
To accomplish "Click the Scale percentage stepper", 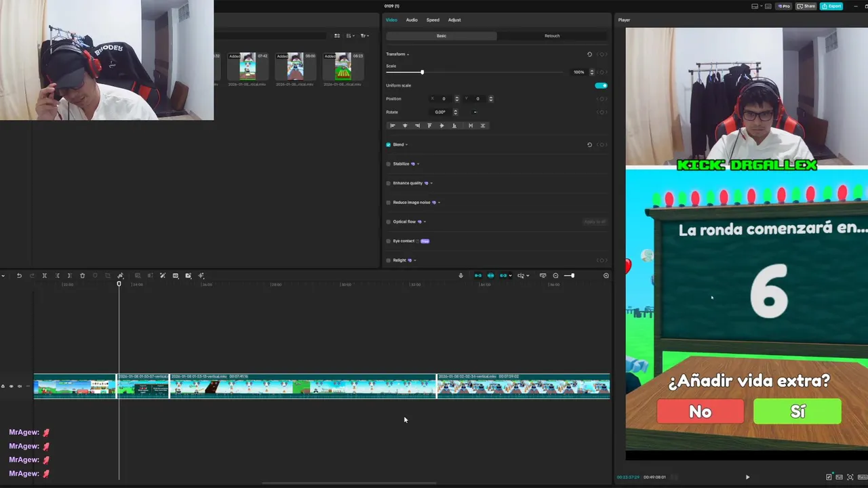I will coord(591,72).
